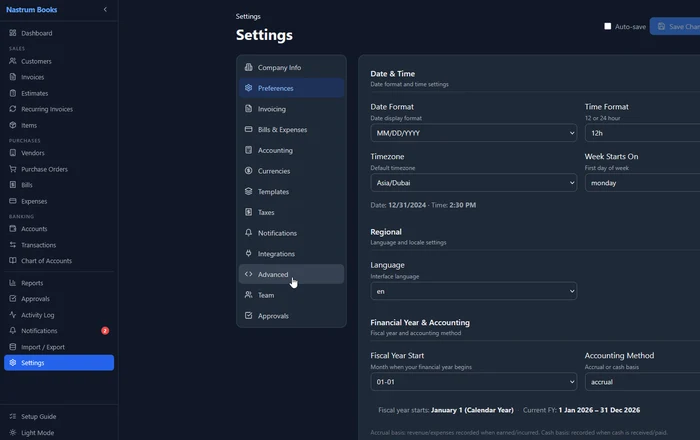Click the Purchase Orders cart icon
This screenshot has width=700, height=440.
[x=12, y=169]
